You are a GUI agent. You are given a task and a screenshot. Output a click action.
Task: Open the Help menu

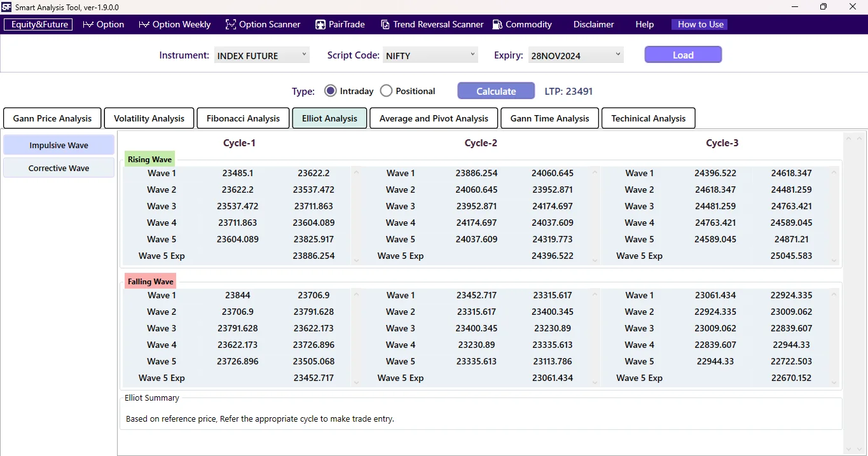point(644,24)
